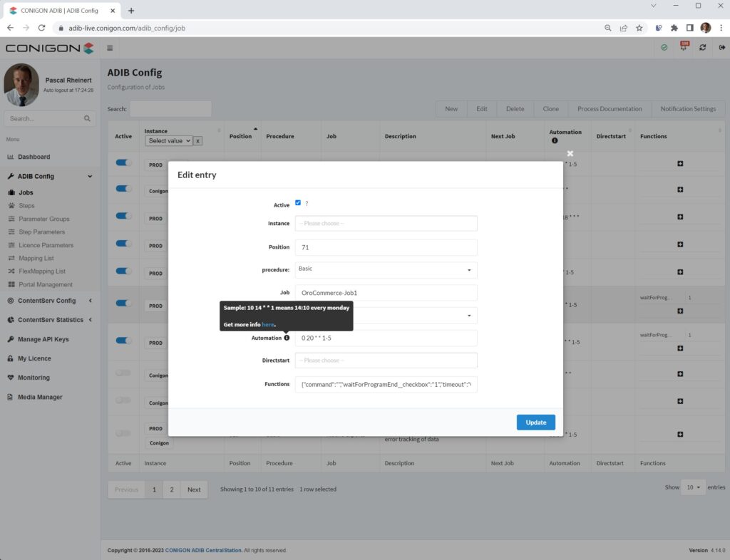Click the here link in the tooltip
Image resolution: width=730 pixels, height=560 pixels.
(x=267, y=325)
